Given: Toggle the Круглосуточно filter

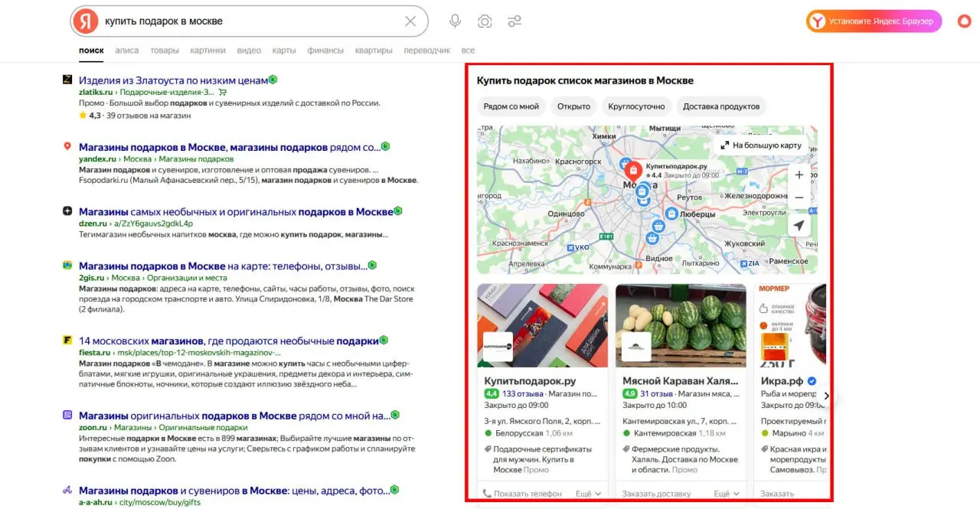Looking at the screenshot, I should (x=636, y=106).
